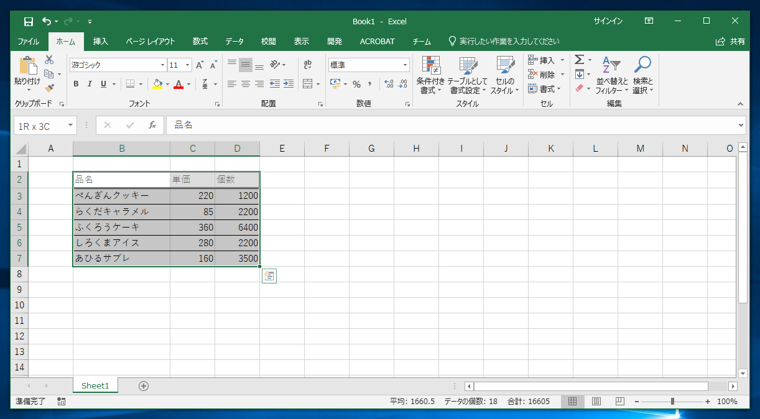Click the サインイン link
Image resolution: width=760 pixels, height=419 pixels.
pyautogui.click(x=608, y=21)
